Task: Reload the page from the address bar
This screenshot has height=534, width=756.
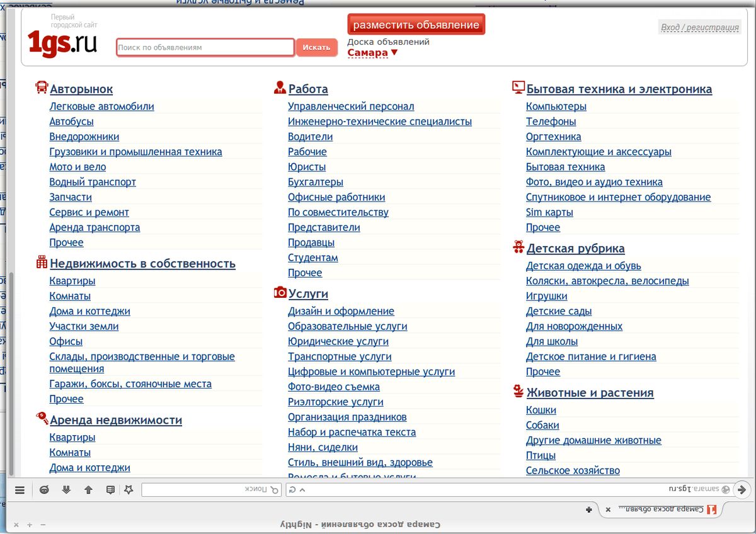Action: point(293,489)
